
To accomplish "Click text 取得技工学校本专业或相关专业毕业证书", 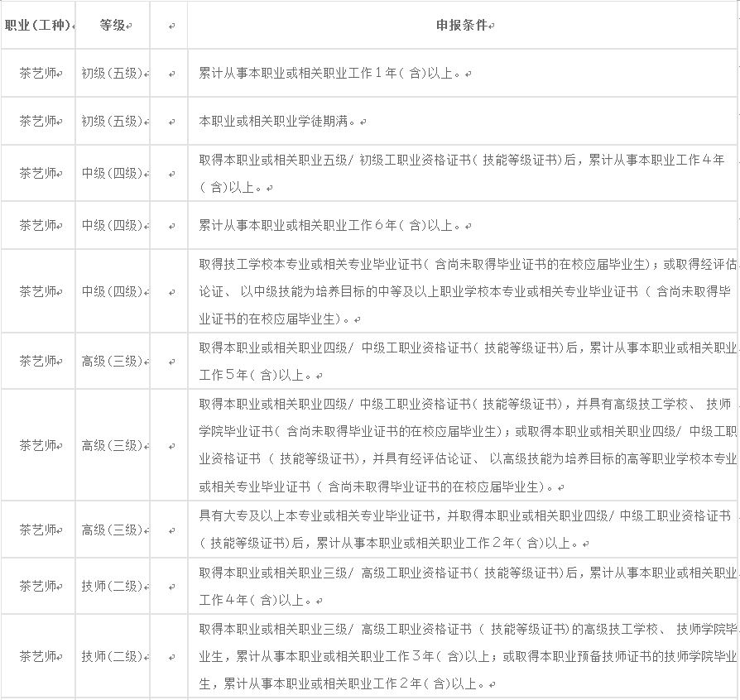I will point(310,264).
